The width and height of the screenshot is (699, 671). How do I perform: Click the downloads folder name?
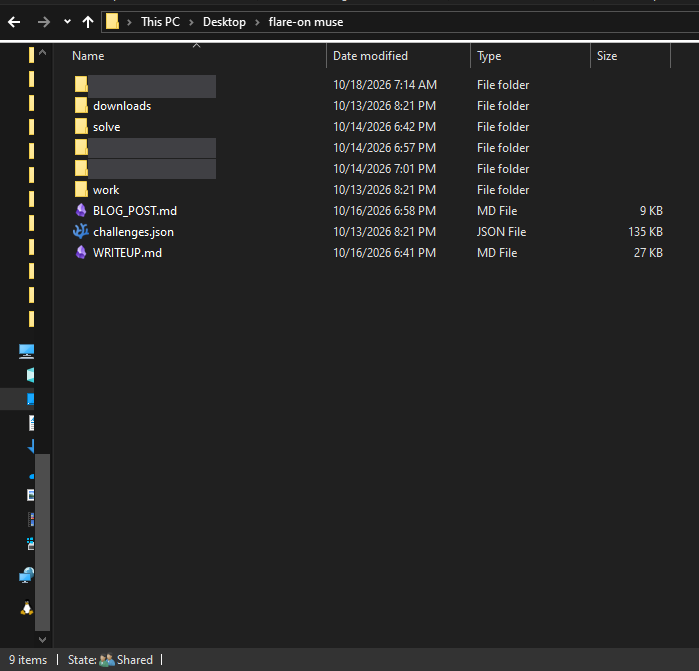[122, 106]
